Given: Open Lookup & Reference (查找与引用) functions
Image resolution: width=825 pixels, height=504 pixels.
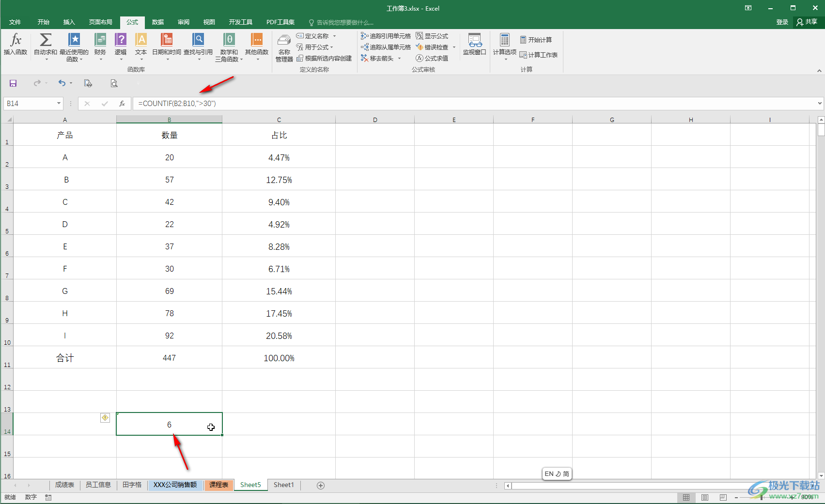Looking at the screenshot, I should point(198,47).
